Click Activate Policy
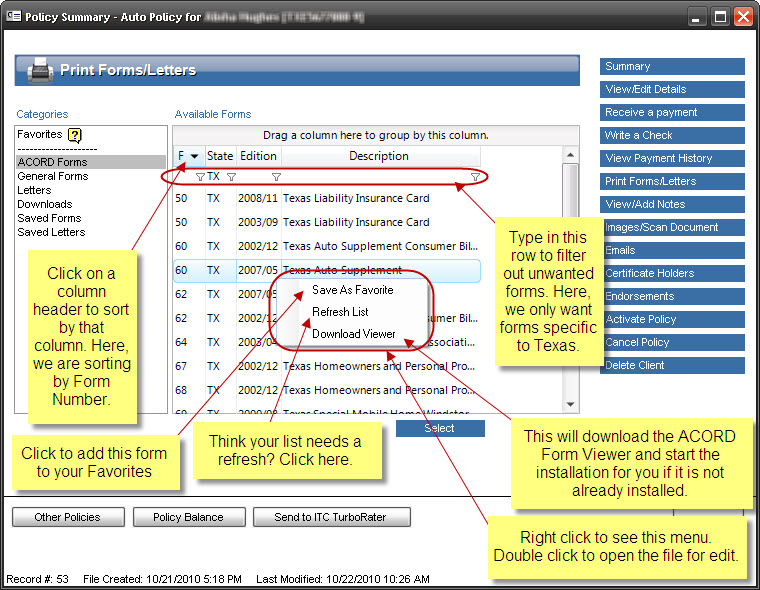This screenshot has width=760, height=590. point(674,319)
